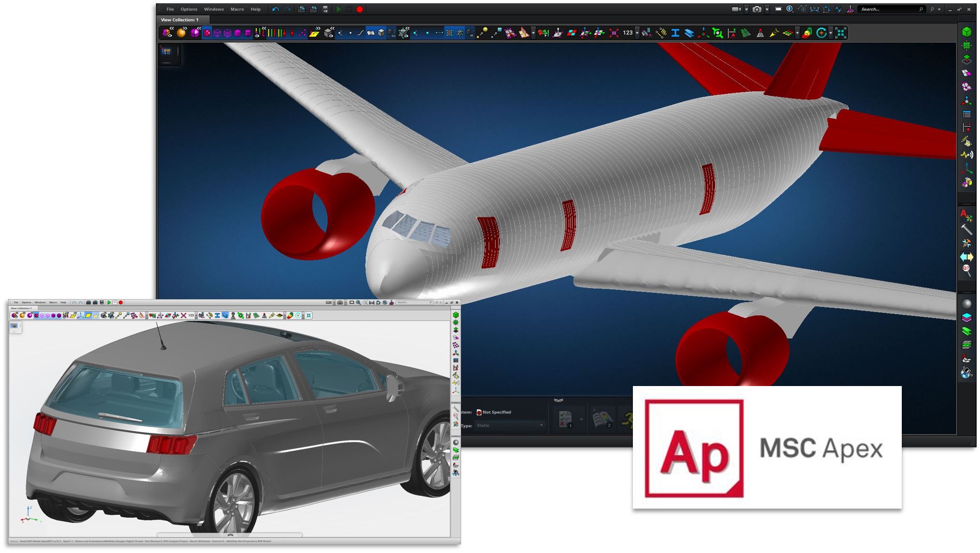Collapse the bottom panel with the double chevron
The image size is (980, 553).
tap(559, 400)
